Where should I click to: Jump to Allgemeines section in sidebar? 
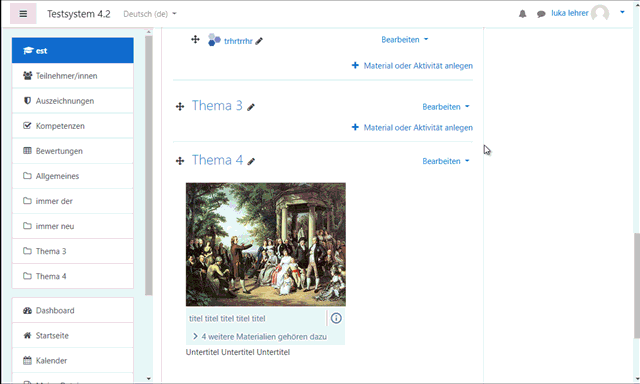73,176
